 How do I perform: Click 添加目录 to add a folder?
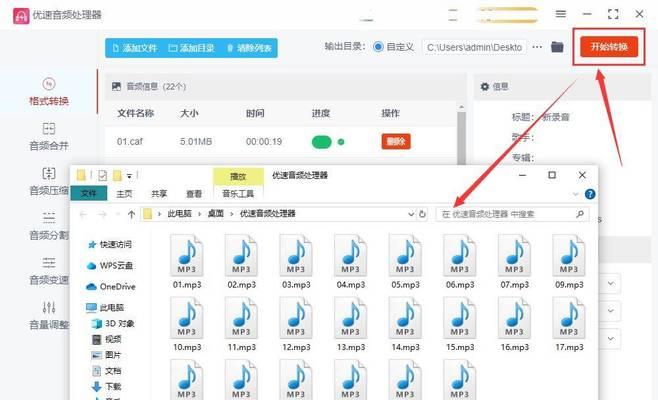click(191, 48)
